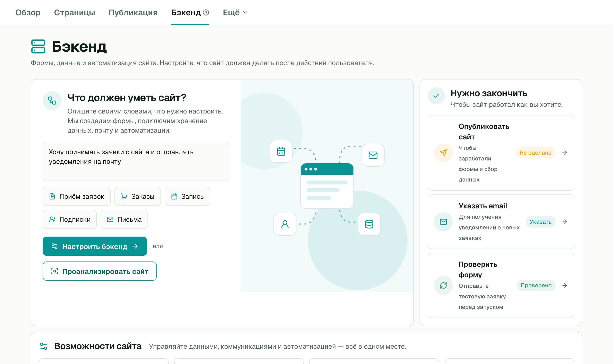Click the sliders icon beside Возможности сайта
The image size is (613, 364).
tap(44, 346)
